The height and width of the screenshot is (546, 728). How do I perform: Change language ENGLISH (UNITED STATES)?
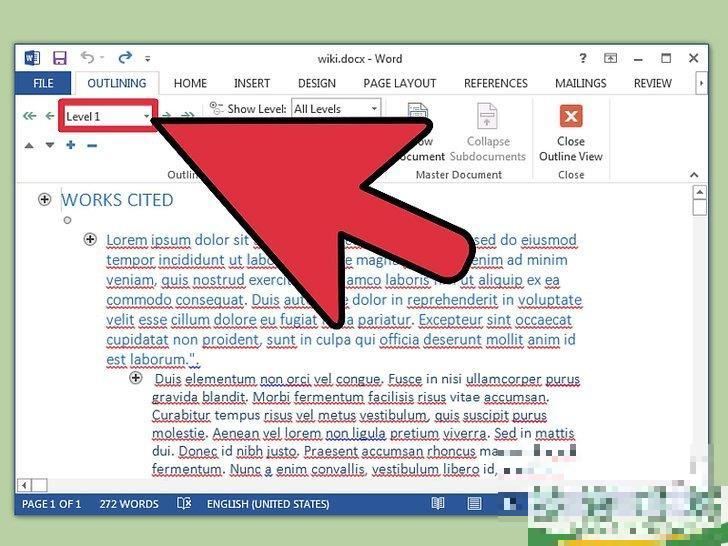point(268,504)
